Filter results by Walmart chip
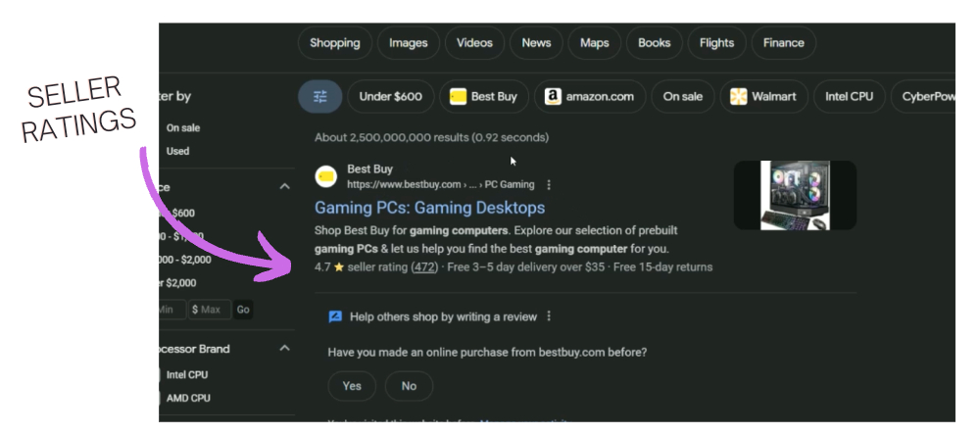 (x=763, y=97)
